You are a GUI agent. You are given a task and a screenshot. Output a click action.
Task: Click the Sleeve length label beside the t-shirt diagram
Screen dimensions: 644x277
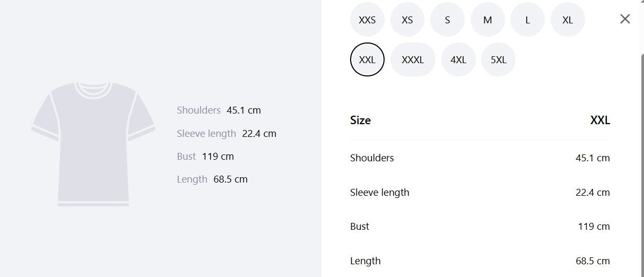[206, 134]
